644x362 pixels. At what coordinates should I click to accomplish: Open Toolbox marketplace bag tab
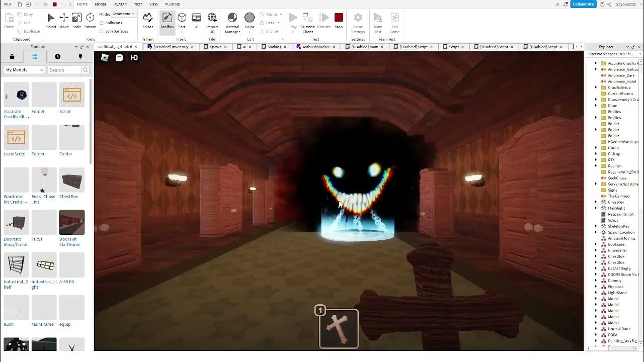coord(12,57)
